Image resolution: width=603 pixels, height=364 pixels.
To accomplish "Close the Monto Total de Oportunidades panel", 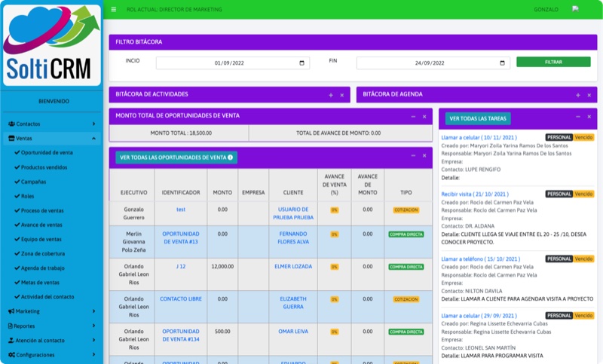I will (x=424, y=117).
